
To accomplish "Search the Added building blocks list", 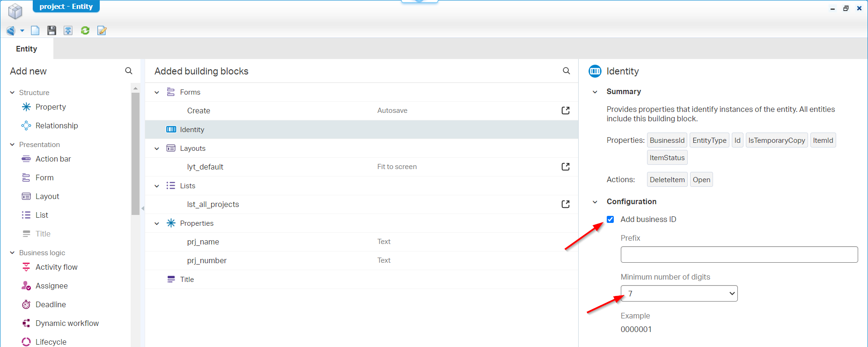I will [566, 71].
